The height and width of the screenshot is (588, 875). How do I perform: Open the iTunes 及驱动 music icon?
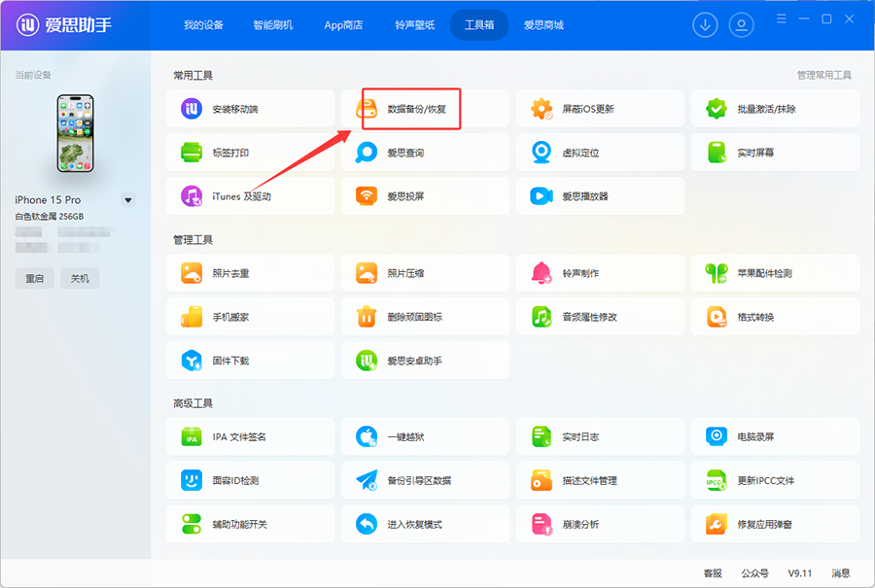(x=192, y=195)
